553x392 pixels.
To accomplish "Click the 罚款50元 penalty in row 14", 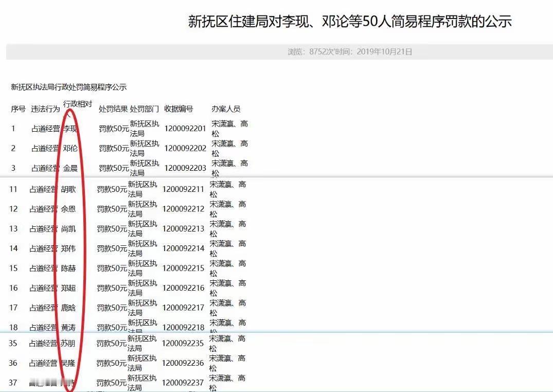I will pyautogui.click(x=112, y=248).
